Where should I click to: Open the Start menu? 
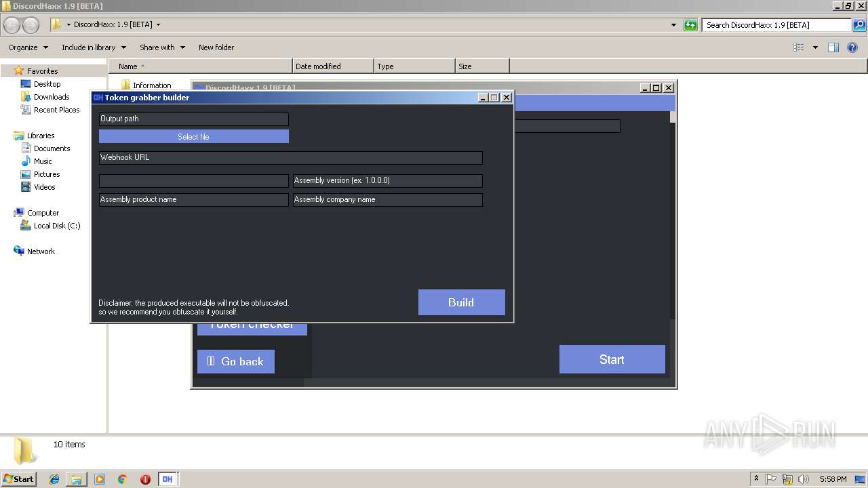(x=18, y=479)
